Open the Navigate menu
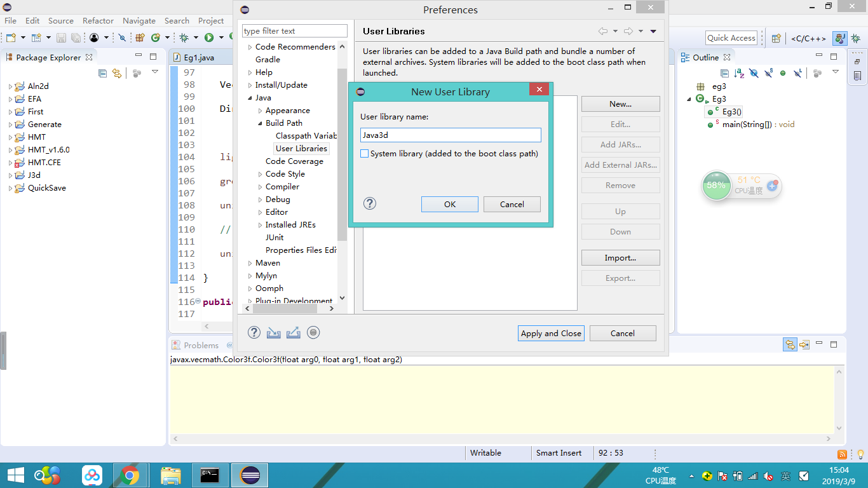 139,20
